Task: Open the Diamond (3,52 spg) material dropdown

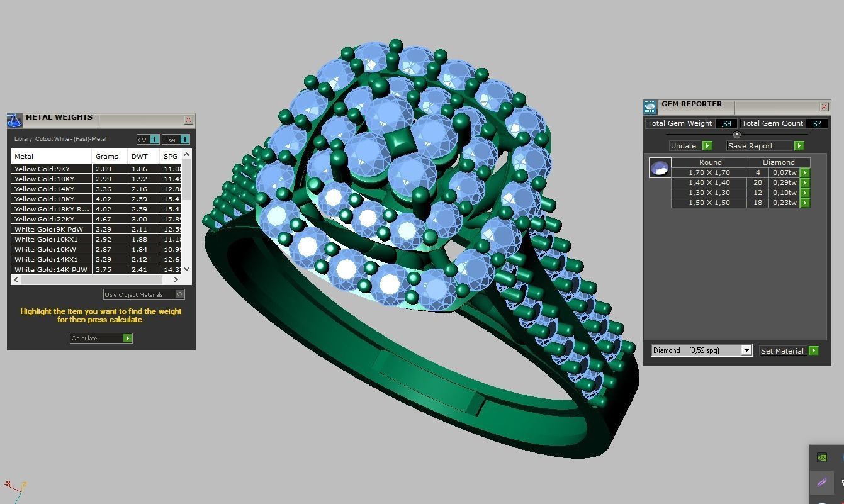Action: point(702,350)
